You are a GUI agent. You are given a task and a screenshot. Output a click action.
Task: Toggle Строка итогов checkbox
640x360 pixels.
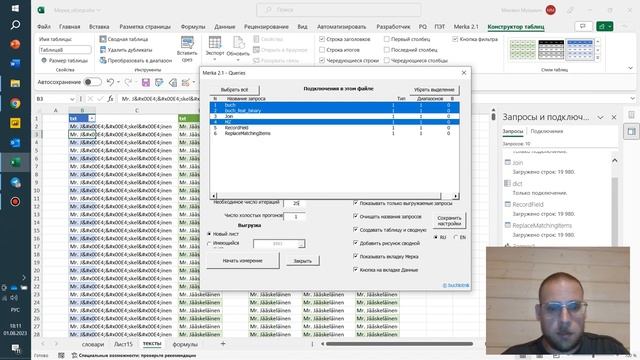(322, 50)
